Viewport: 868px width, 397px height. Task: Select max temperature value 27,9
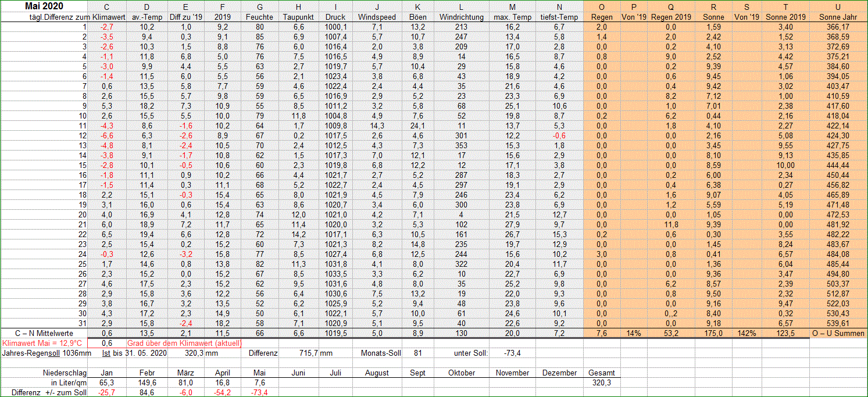point(512,224)
